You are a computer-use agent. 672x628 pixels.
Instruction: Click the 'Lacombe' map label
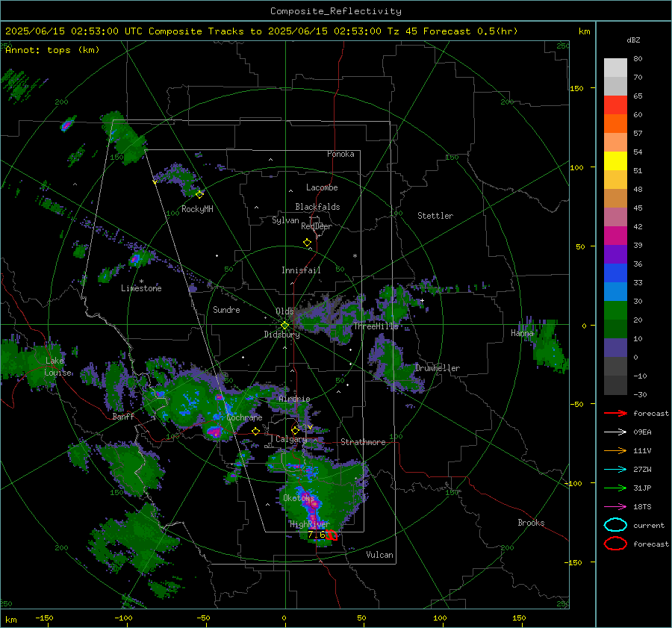coord(322,187)
